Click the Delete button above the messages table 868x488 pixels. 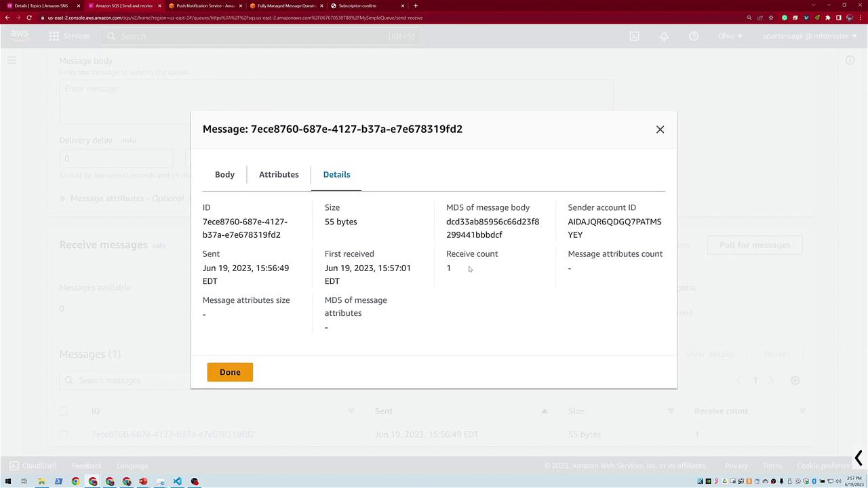pos(777,354)
